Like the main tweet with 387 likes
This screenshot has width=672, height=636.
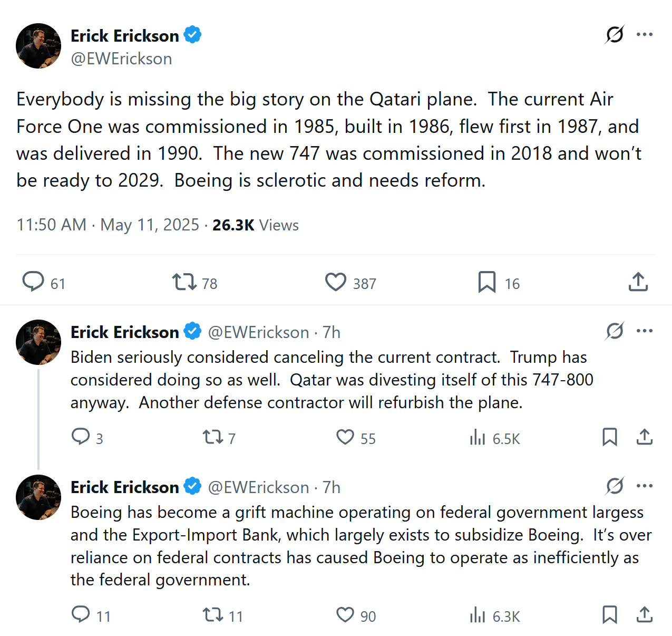pyautogui.click(x=336, y=282)
